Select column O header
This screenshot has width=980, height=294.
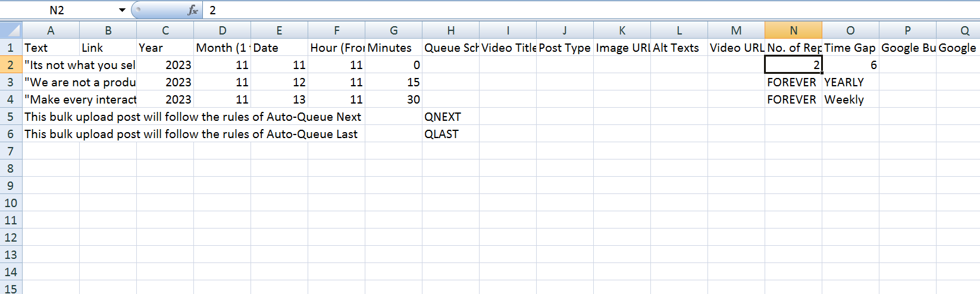[x=850, y=30]
